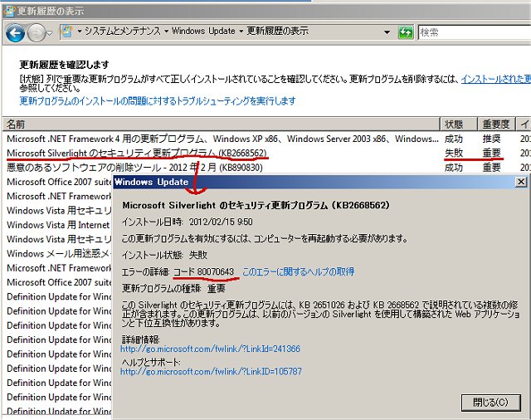Click the green refresh button
This screenshot has width=531, height=420.
tap(406, 32)
